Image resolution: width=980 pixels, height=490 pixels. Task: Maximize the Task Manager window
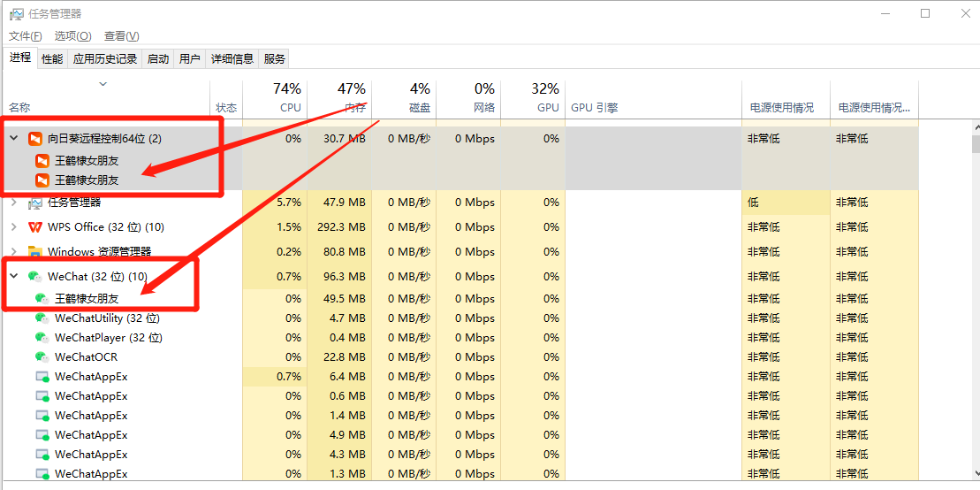point(925,13)
